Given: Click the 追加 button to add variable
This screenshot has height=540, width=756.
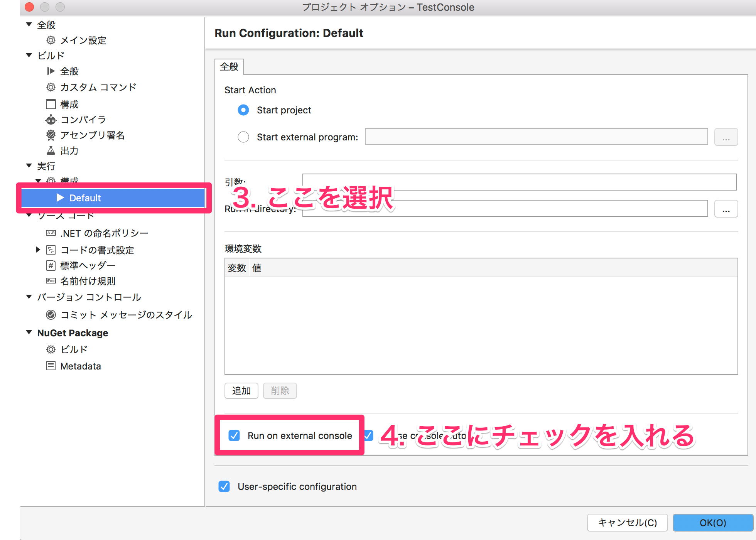Looking at the screenshot, I should pos(241,390).
